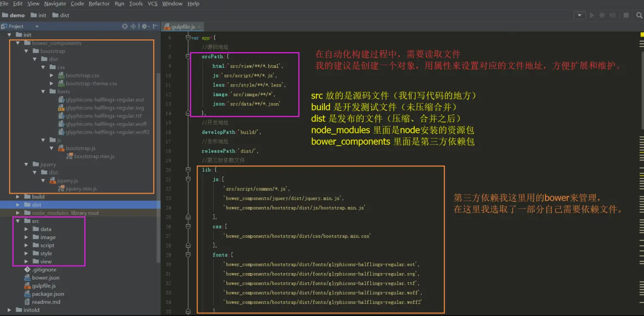This screenshot has height=316, width=644.
Task: Click bootstrap-theme.css file icon
Action: pos(61,84)
